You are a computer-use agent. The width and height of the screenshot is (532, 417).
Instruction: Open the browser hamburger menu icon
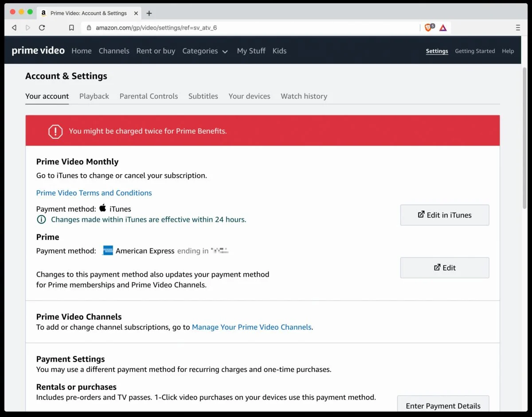click(518, 27)
